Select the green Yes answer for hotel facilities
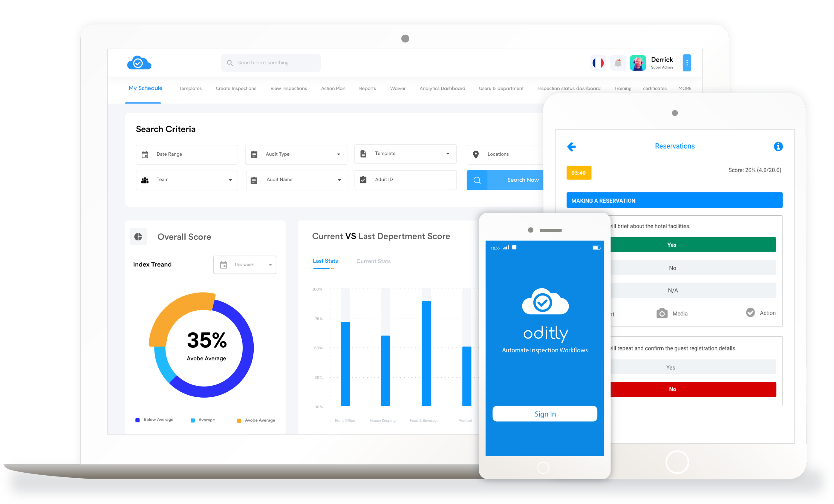Viewport: 834px width, 504px height. pyautogui.click(x=693, y=244)
